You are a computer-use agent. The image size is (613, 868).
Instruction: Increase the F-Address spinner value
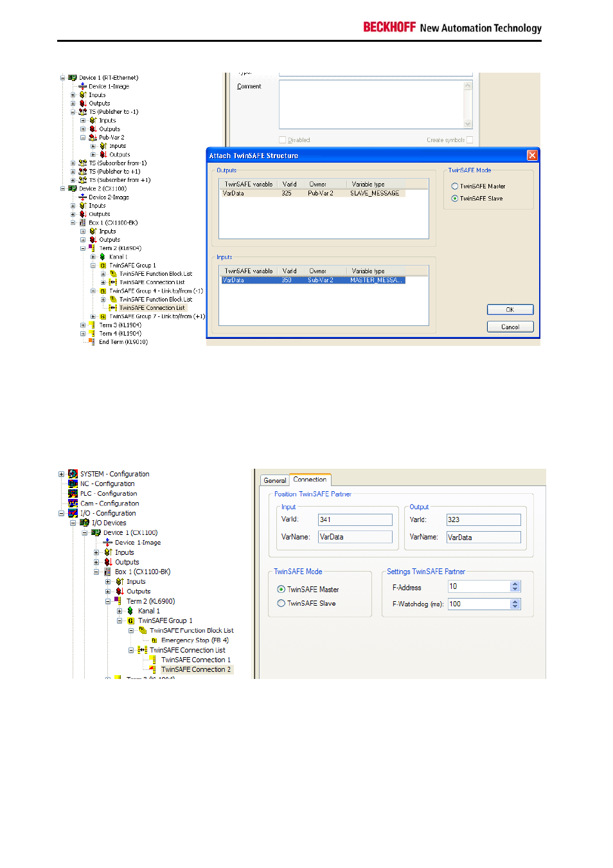tap(515, 584)
